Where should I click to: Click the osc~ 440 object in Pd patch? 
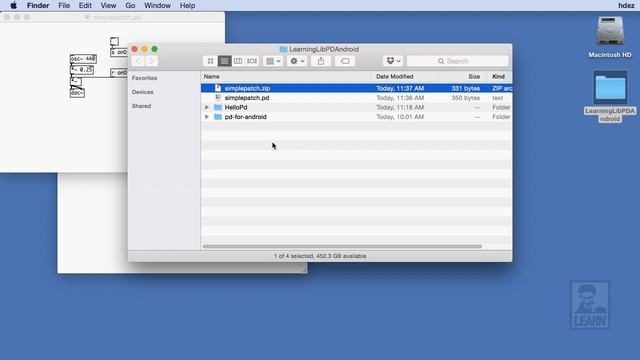(x=83, y=59)
